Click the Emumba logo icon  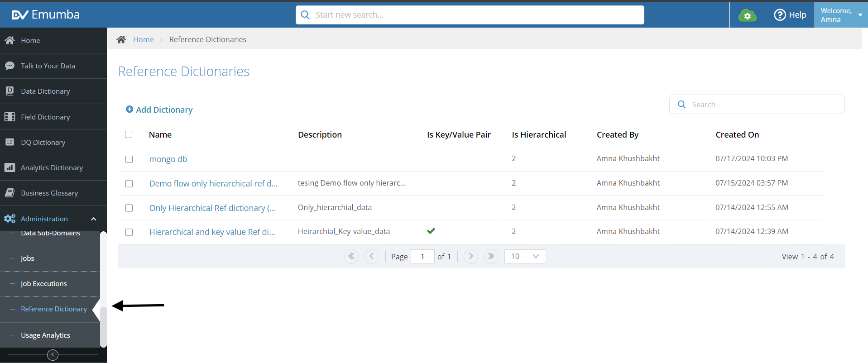(20, 15)
